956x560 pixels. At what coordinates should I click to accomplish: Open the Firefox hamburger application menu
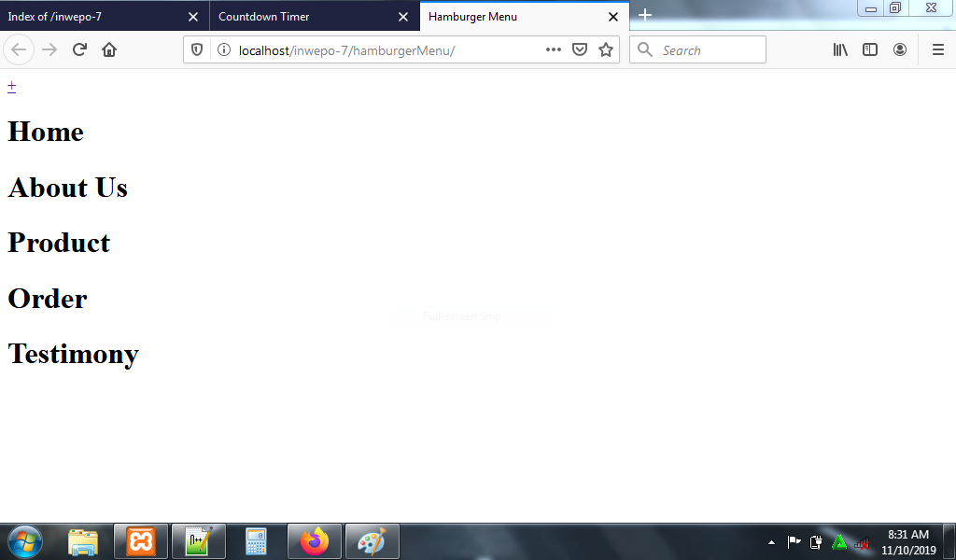pos(938,50)
